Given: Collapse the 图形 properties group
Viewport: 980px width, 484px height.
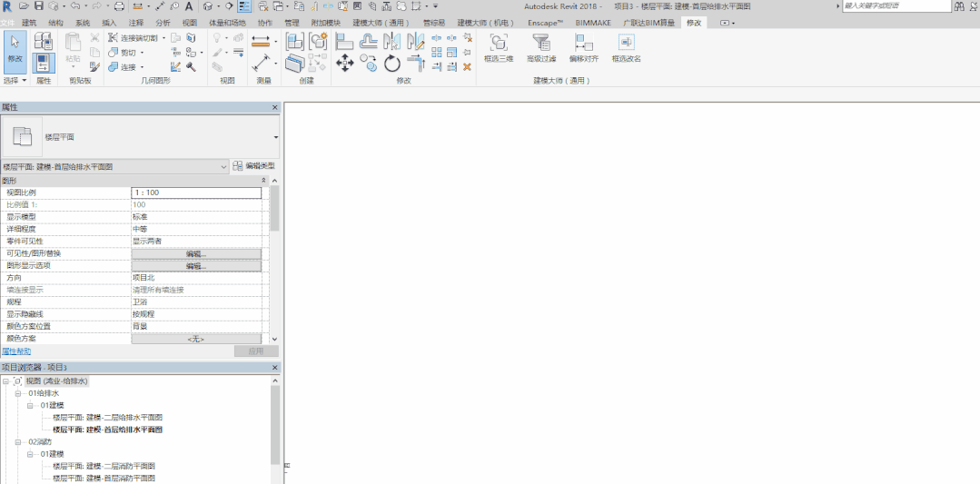Looking at the screenshot, I should click(263, 180).
